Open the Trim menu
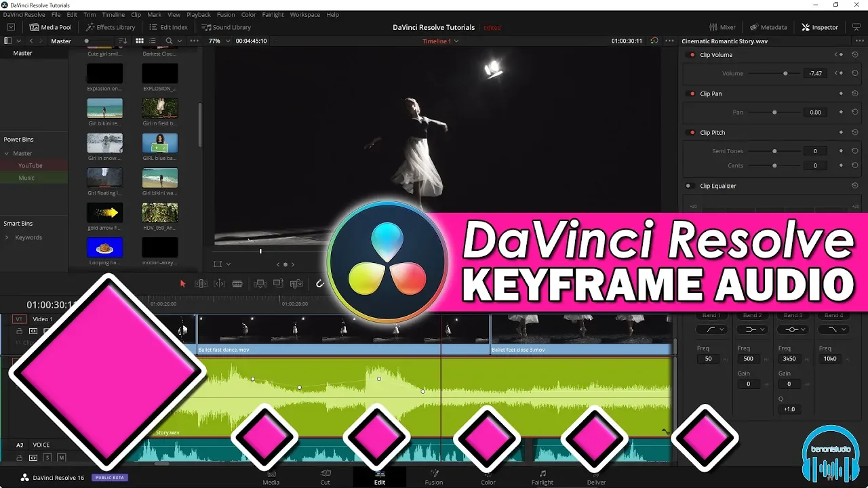The image size is (868, 488). coord(90,14)
